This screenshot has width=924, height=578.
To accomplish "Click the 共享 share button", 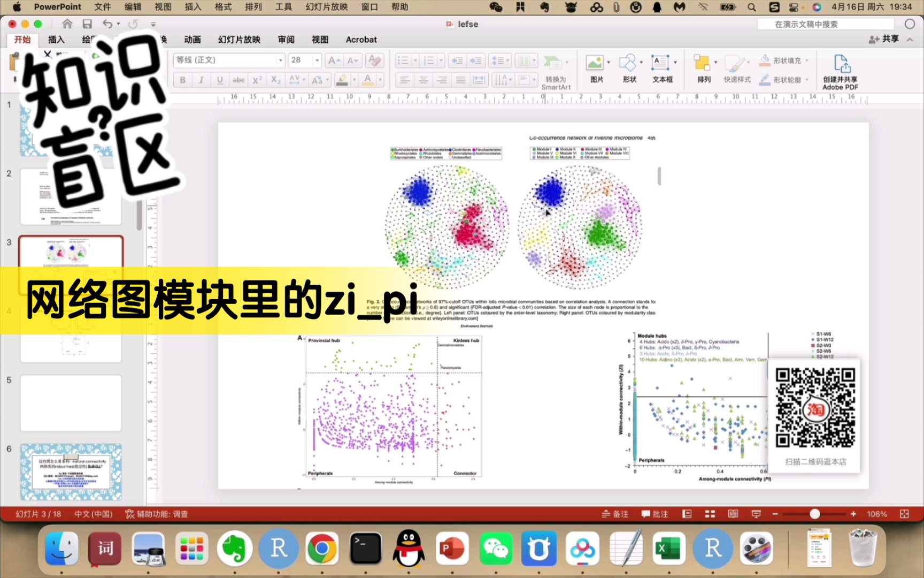I will pos(884,39).
